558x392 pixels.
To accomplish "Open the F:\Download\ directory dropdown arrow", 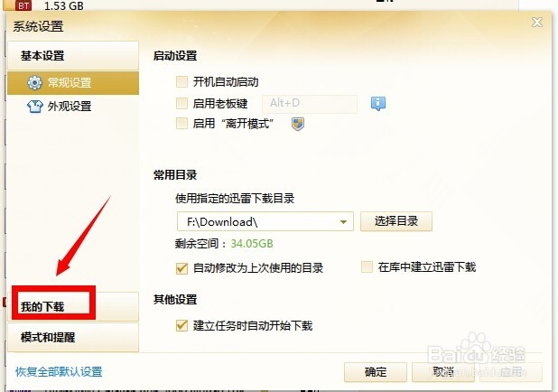I will [x=343, y=222].
